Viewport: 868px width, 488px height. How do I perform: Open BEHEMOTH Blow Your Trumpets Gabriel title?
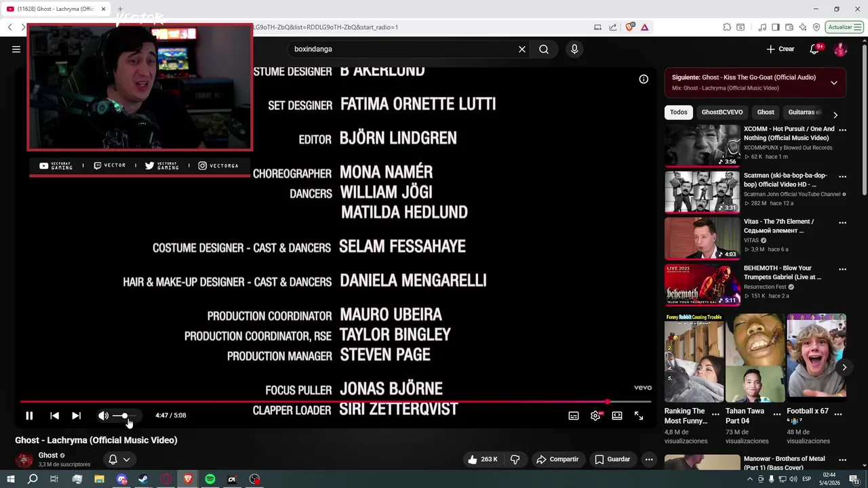(783, 272)
